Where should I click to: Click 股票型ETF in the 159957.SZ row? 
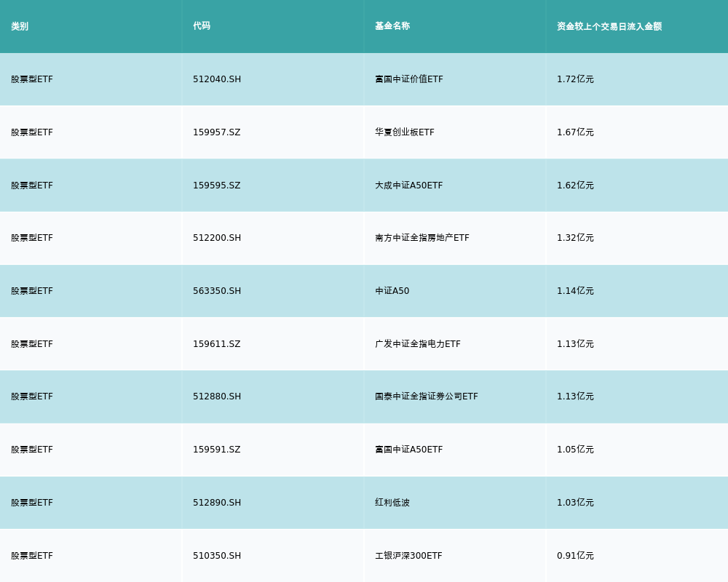32,132
